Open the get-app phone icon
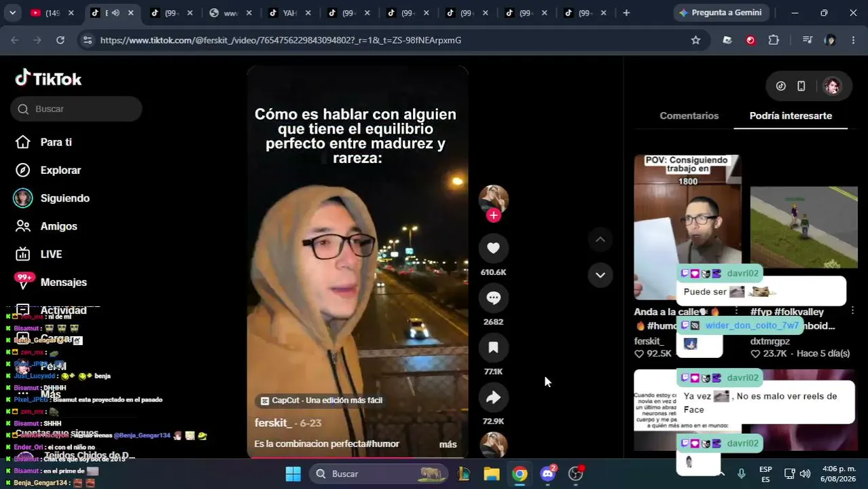Image resolution: width=868 pixels, height=489 pixels. coord(801,86)
